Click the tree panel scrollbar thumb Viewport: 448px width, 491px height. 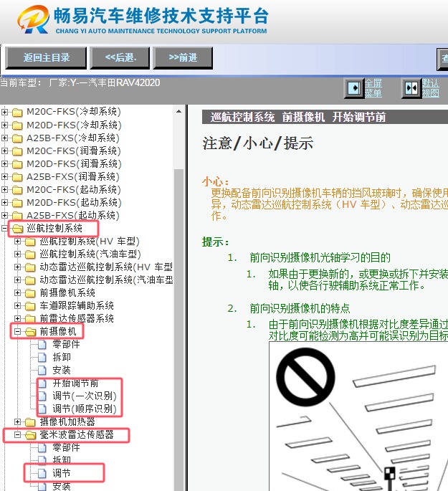(178, 329)
